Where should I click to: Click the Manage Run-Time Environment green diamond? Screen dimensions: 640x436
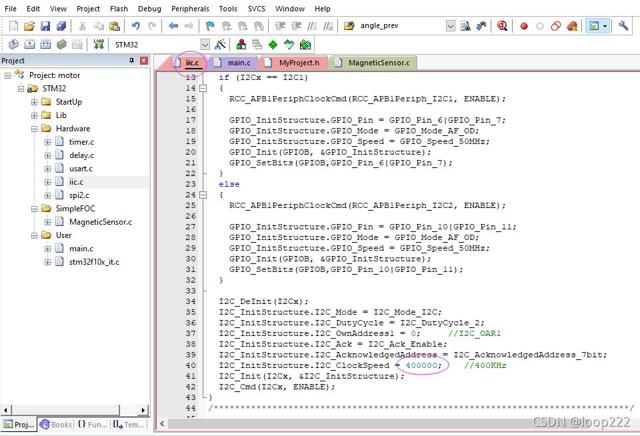pos(273,44)
